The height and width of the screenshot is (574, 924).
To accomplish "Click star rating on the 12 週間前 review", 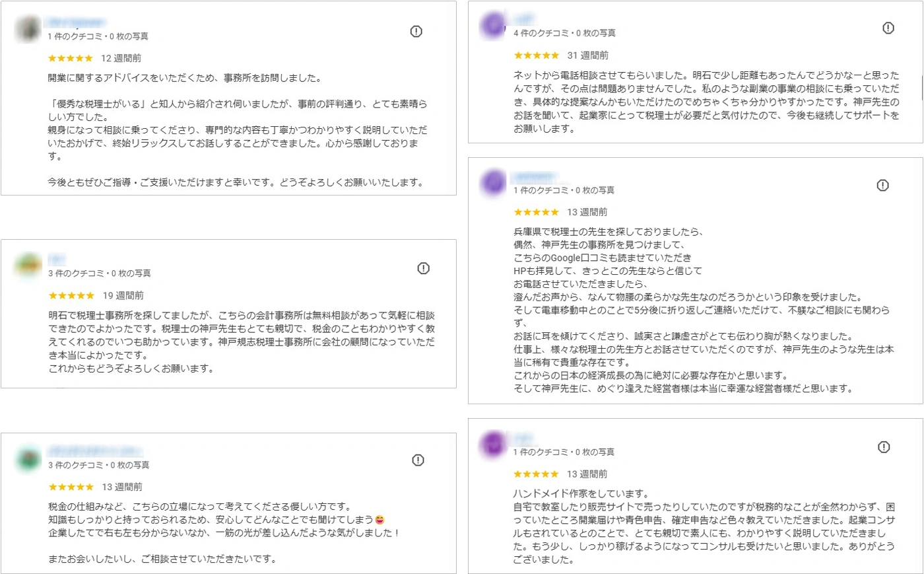I will tap(70, 58).
